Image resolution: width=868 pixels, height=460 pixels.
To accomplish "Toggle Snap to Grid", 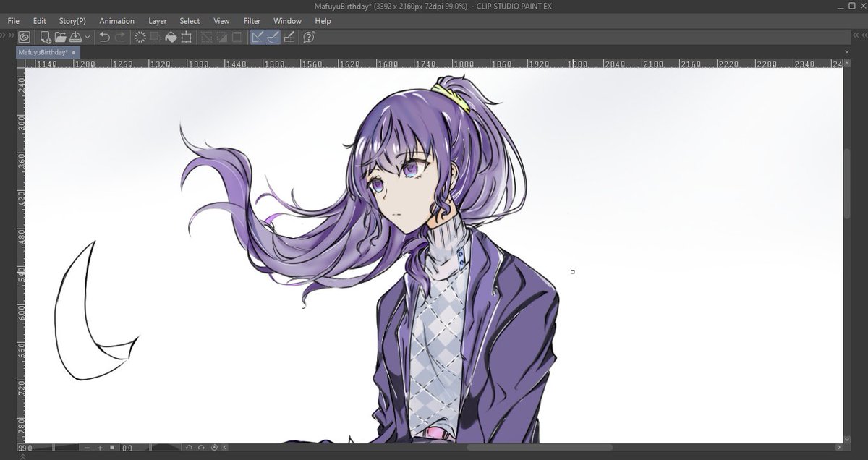I will coord(289,37).
